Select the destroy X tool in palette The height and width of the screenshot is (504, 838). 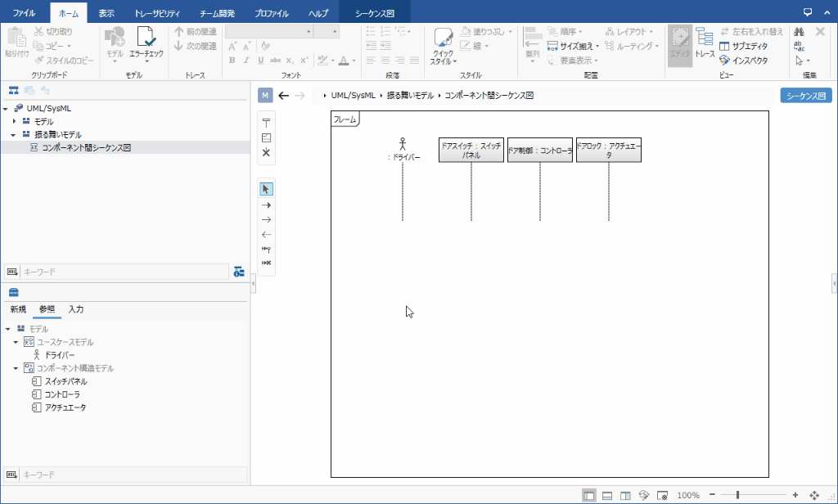point(266,153)
